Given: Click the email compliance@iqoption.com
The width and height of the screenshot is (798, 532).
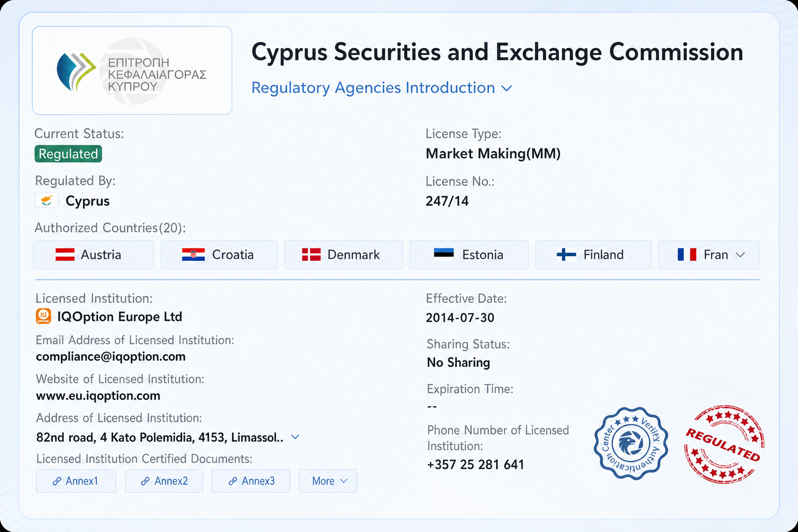Looking at the screenshot, I should pyautogui.click(x=111, y=356).
